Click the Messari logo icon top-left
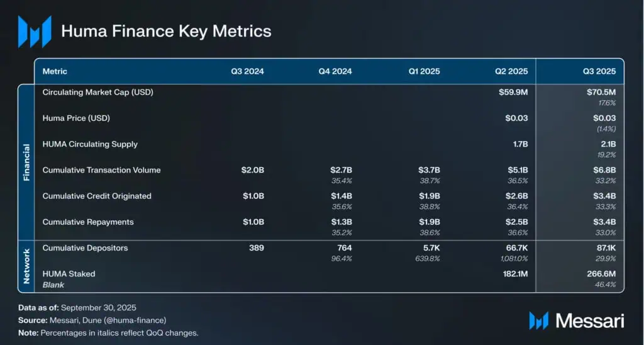Screen dimensions: 644x345 pos(35,31)
